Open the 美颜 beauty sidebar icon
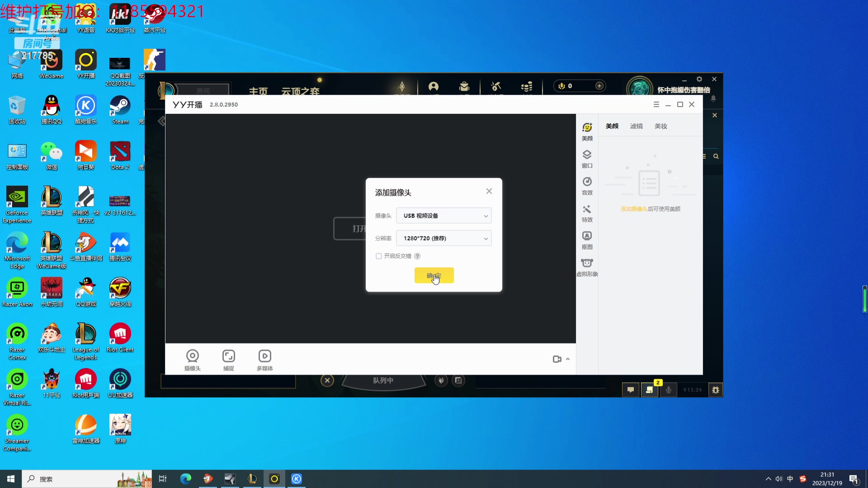Image resolution: width=868 pixels, height=488 pixels. coord(587,131)
